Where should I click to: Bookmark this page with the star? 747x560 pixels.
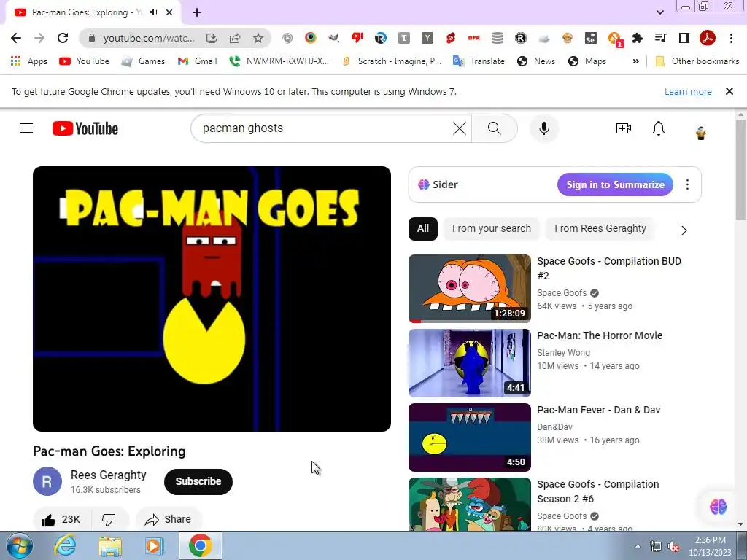[x=258, y=38]
